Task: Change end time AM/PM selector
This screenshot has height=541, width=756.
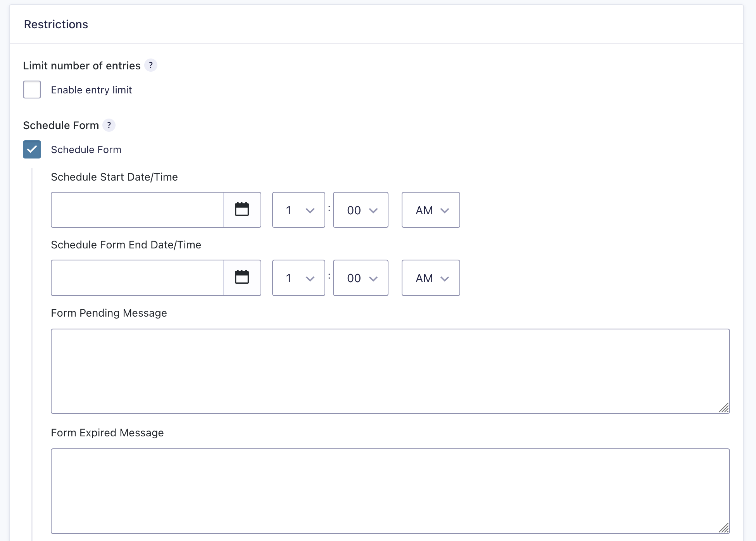Action: 431,278
